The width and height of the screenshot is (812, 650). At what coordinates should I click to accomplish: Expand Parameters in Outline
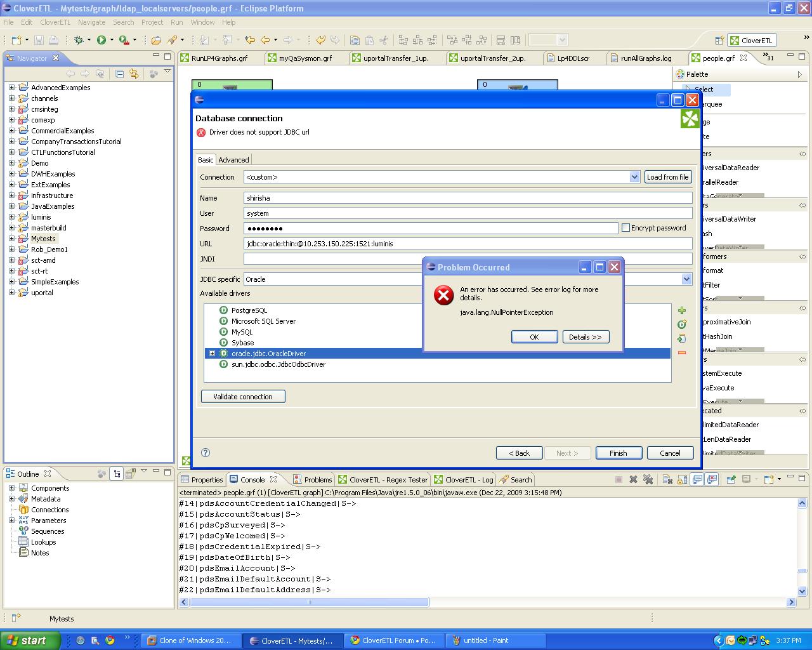point(11,521)
